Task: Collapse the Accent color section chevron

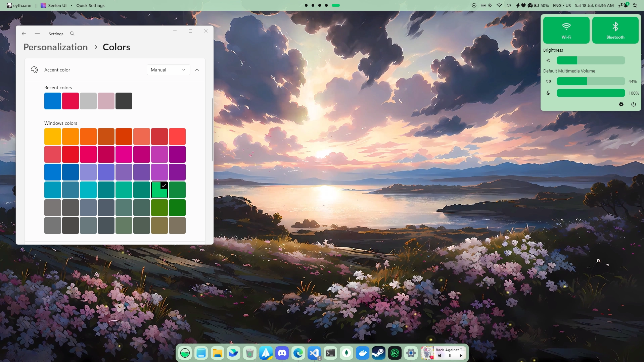Action: click(197, 70)
